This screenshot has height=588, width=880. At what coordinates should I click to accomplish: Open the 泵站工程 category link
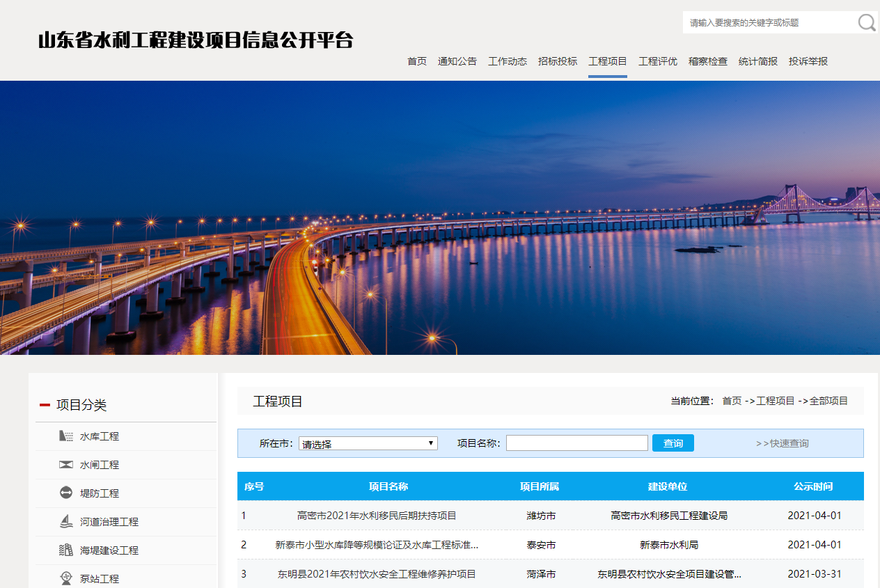[x=100, y=579]
